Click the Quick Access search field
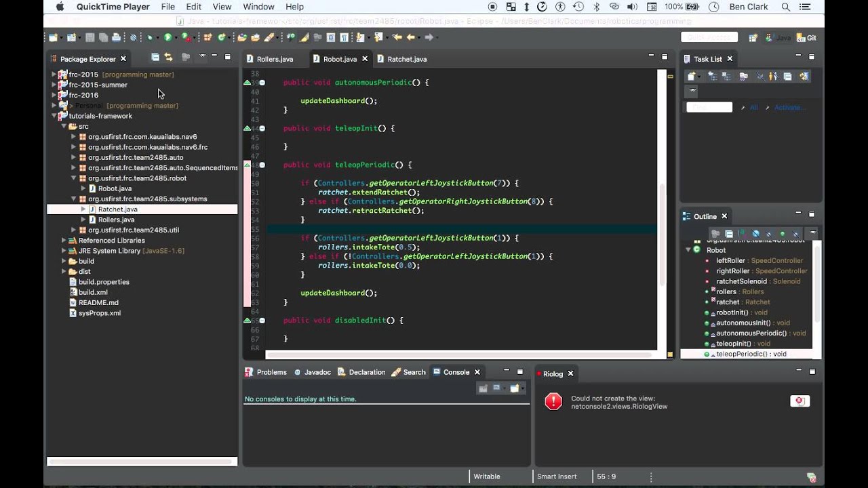The height and width of the screenshot is (488, 868). tap(709, 37)
